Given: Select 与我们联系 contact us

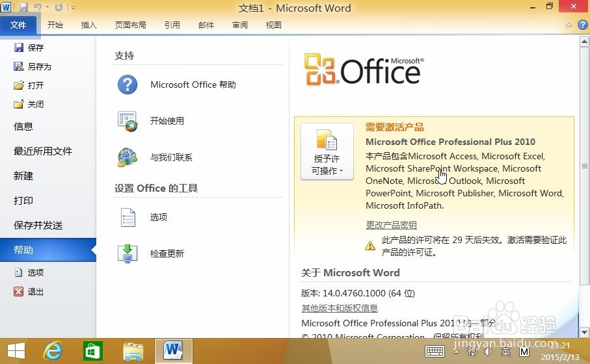Looking at the screenshot, I should click(155, 157).
